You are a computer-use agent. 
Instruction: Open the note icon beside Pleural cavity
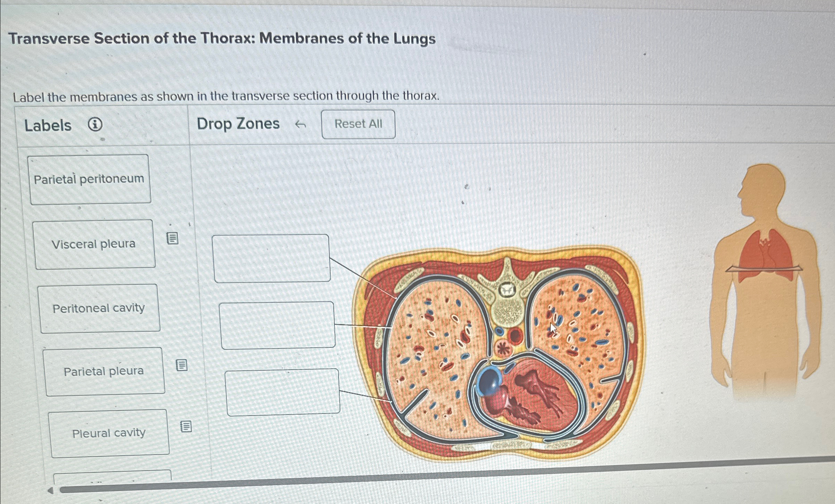click(186, 426)
